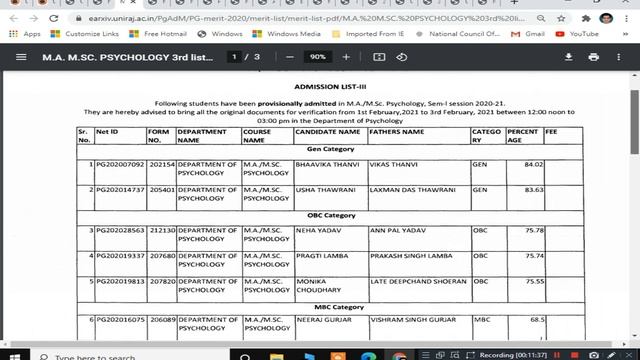Select candidate name NEHA YADAV
This screenshot has height=360, width=640.
click(318, 230)
